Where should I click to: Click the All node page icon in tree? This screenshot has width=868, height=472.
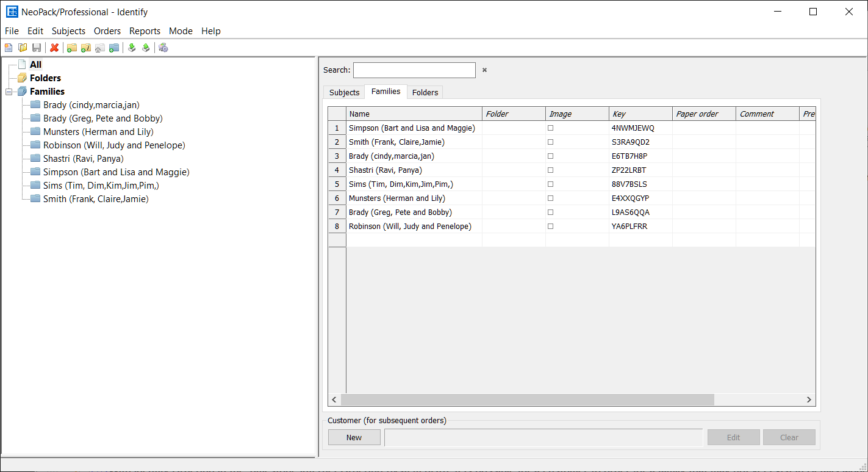tap(22, 64)
